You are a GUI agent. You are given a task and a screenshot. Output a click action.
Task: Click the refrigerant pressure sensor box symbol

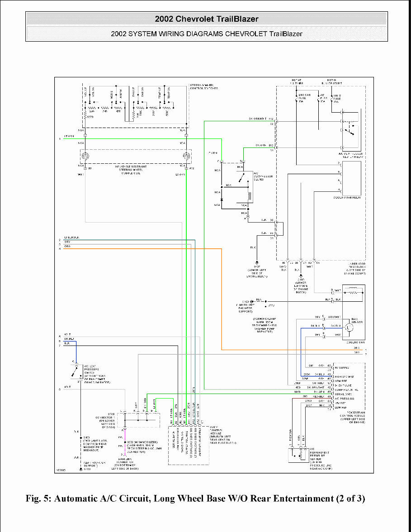click(298, 455)
